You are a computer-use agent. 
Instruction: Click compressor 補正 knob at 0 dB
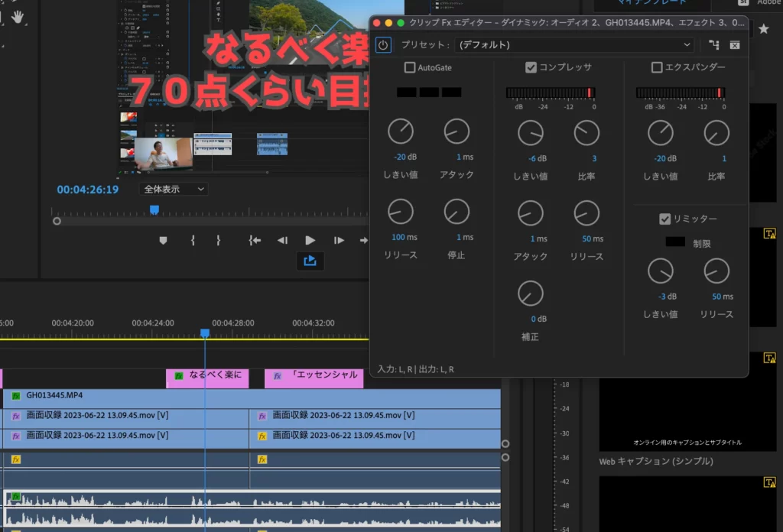click(531, 294)
